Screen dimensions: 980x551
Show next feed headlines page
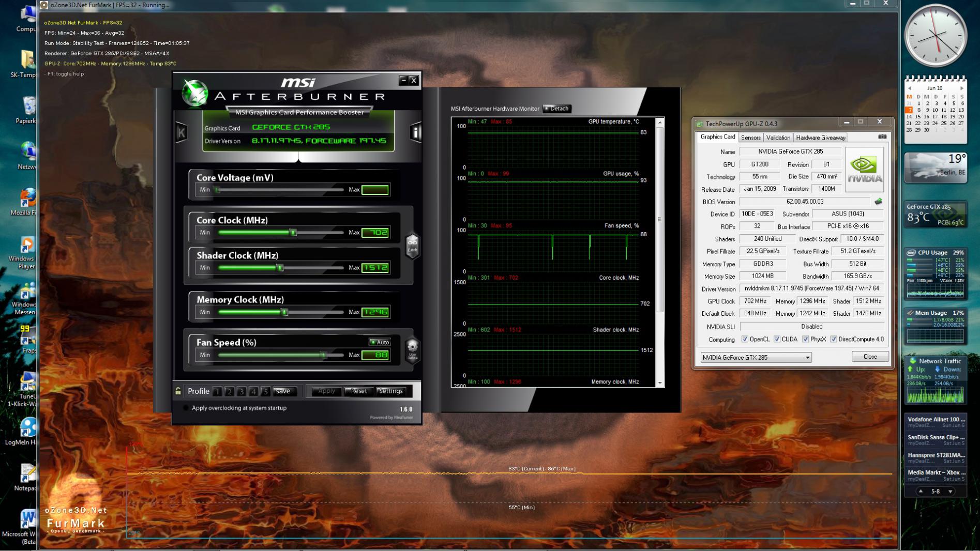pyautogui.click(x=951, y=491)
